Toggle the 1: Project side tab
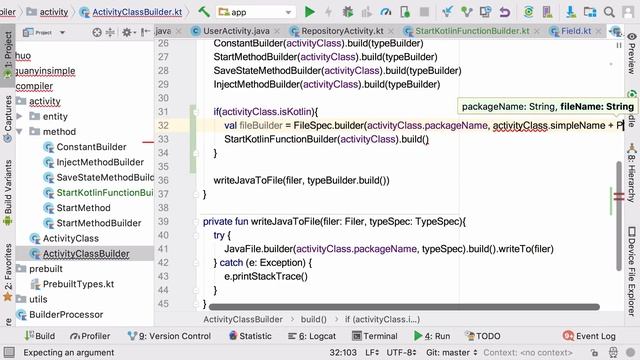Screen dimensions: 640x360 pyautogui.click(x=8, y=55)
